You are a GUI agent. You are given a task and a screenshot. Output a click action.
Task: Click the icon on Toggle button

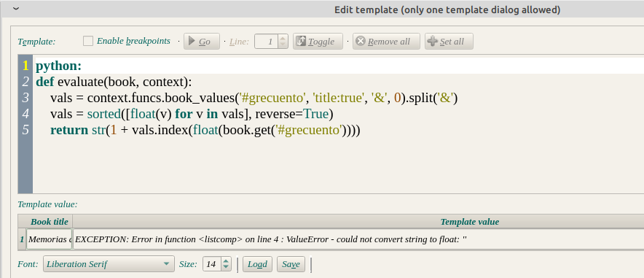[301, 41]
